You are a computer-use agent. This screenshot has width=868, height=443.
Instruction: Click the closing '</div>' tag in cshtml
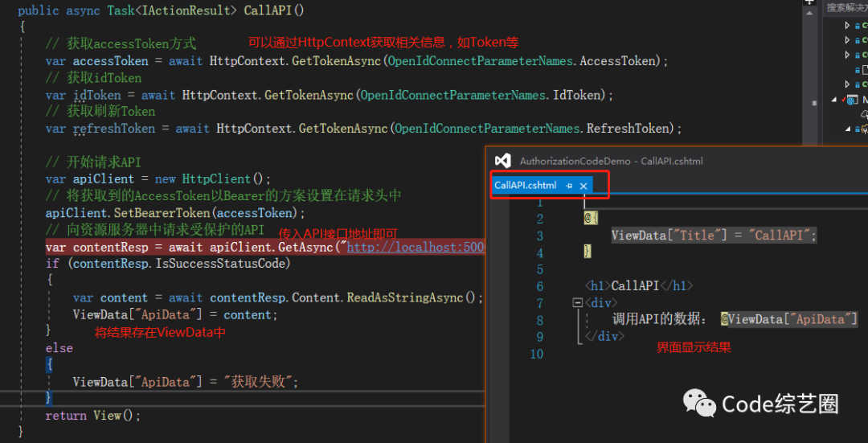point(604,336)
